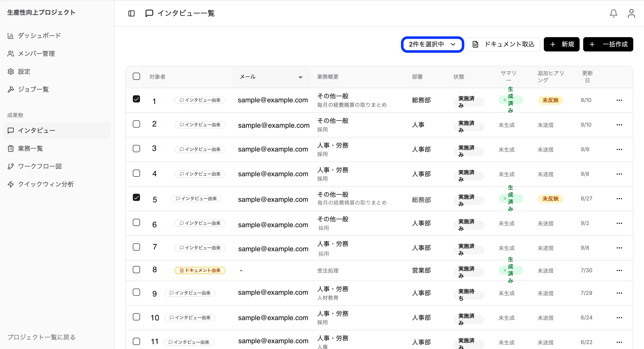Open the more options menu for row 7
The height and width of the screenshot is (349, 644).
tap(619, 248)
